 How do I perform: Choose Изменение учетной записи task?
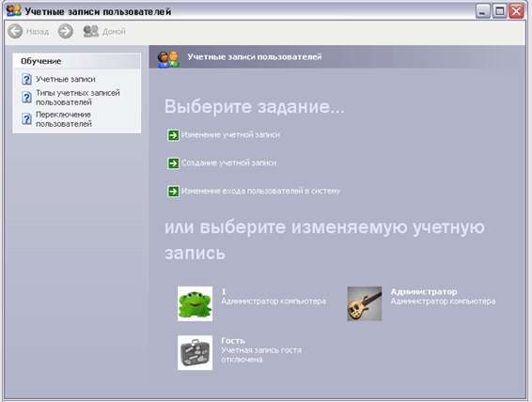230,135
